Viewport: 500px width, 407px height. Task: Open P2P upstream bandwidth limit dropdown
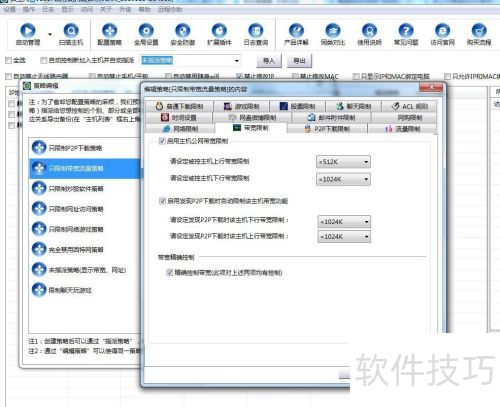pyautogui.click(x=344, y=237)
